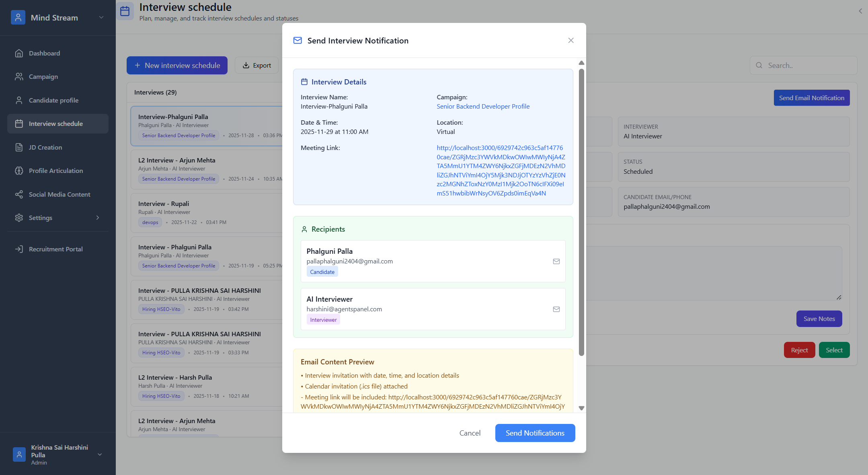Screen dimensions: 868x475
Task: Click the dialog's vertical scrollbar thumb
Action: (581, 212)
